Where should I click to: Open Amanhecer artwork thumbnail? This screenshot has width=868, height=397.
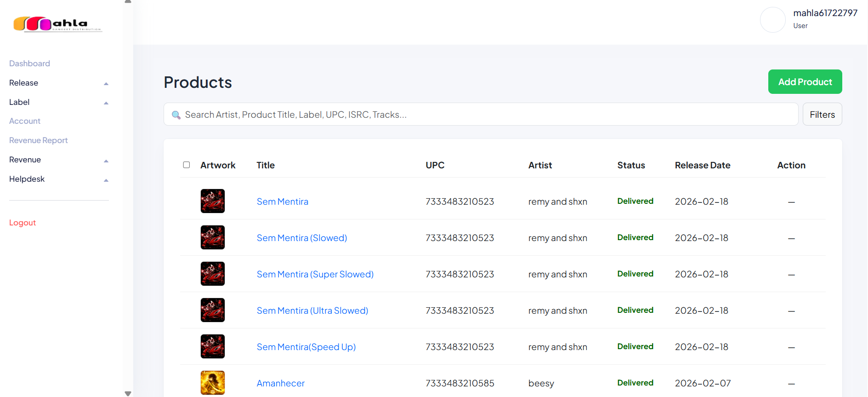213,383
